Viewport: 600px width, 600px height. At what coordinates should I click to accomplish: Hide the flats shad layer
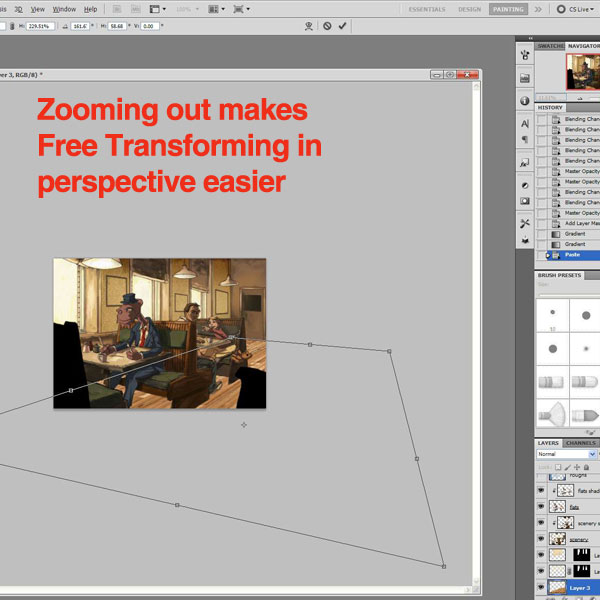click(541, 490)
